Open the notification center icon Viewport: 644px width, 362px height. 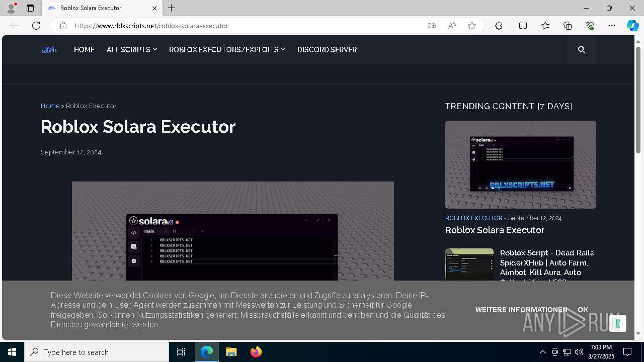[x=627, y=352]
